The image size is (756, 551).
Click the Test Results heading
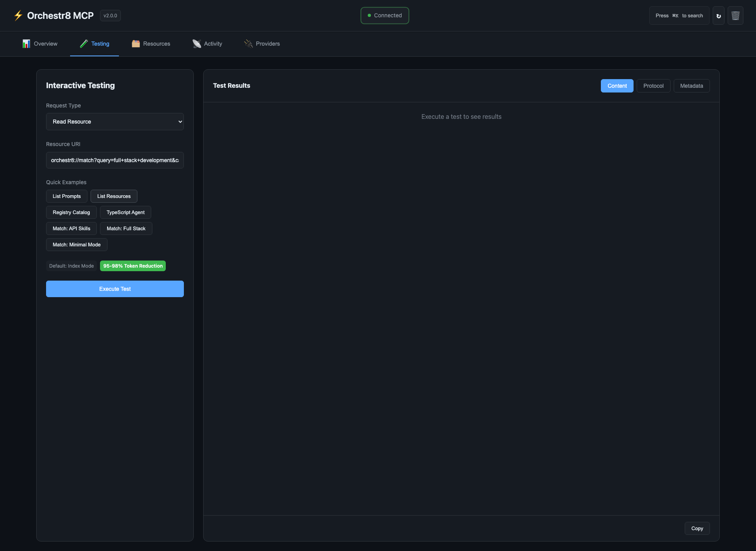coord(232,85)
